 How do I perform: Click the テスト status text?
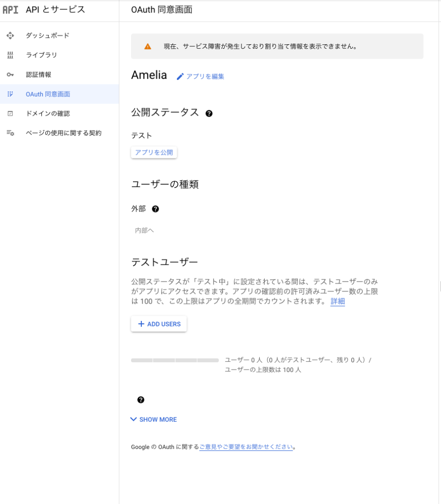(141, 136)
